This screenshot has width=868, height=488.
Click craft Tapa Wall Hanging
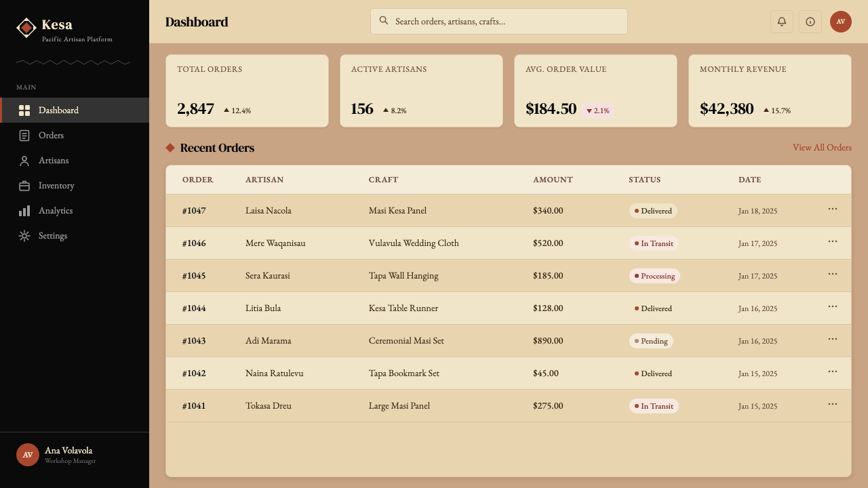(x=403, y=276)
